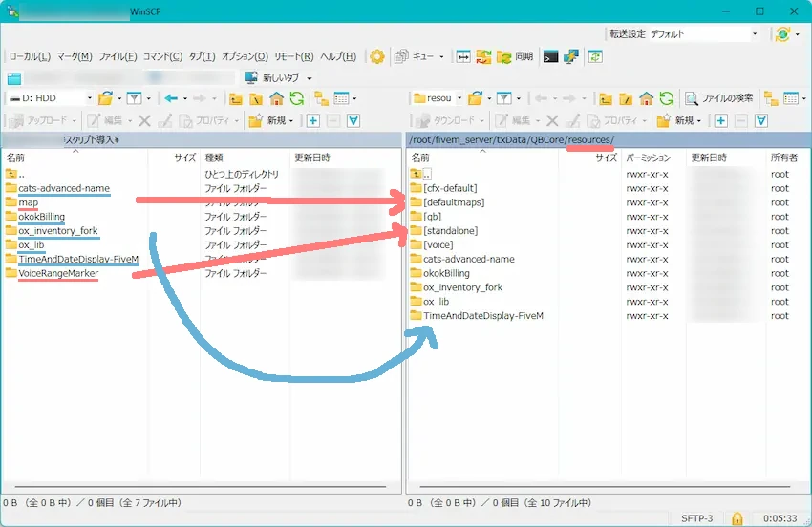Toggle the directory tree in the local panel
812x527 pixels.
321,97
